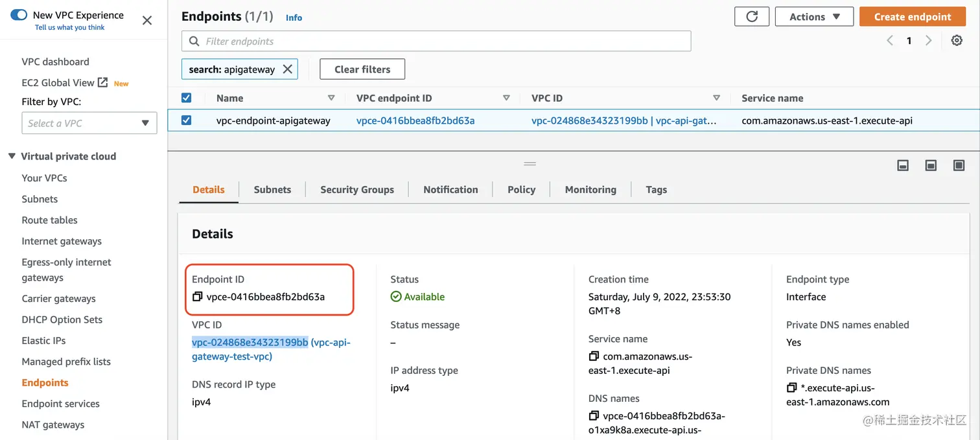Select Endpoints in sidebar
Screen dimensions: 980x440
(45, 382)
